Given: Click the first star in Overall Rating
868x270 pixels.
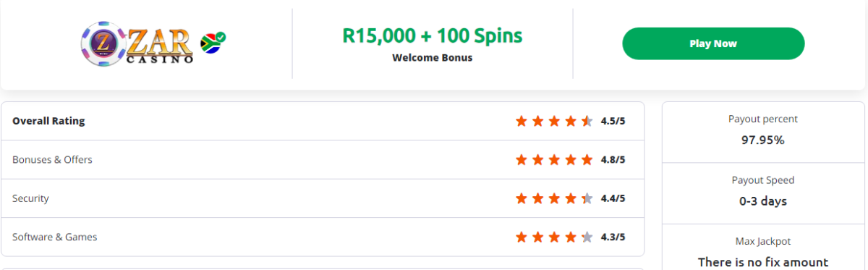Looking at the screenshot, I should tap(522, 121).
